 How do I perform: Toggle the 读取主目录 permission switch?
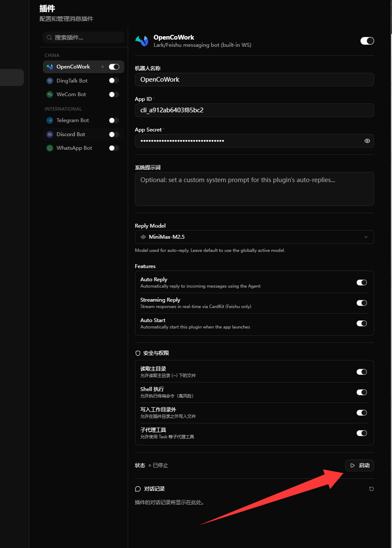click(362, 372)
